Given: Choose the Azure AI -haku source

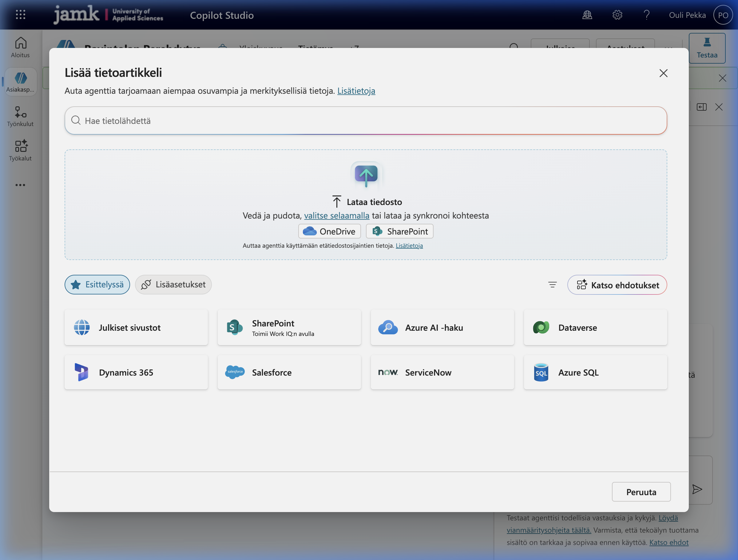Looking at the screenshot, I should 442,328.
